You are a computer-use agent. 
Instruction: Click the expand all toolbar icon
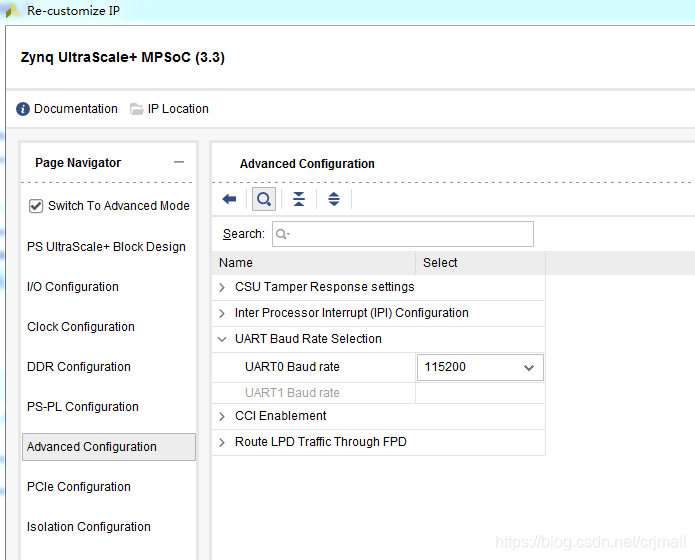pyautogui.click(x=334, y=199)
